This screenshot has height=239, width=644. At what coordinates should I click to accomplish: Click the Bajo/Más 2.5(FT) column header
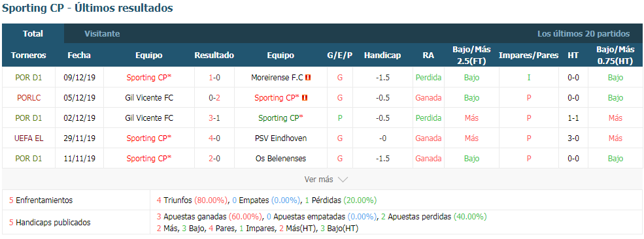point(471,56)
